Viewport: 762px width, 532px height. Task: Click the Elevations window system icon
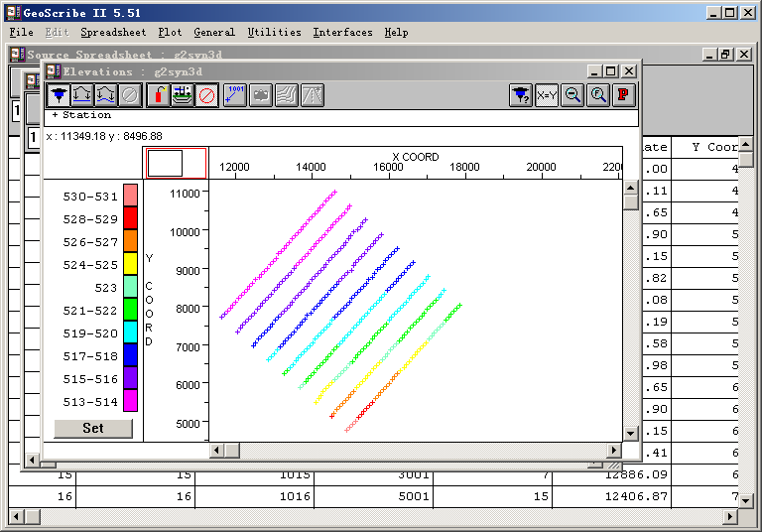(x=53, y=71)
